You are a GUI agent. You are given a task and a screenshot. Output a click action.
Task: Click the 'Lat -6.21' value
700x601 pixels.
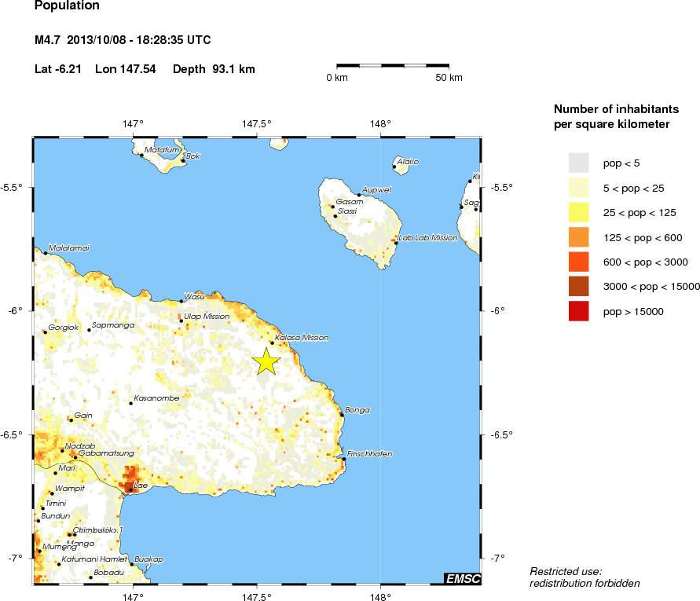(58, 69)
